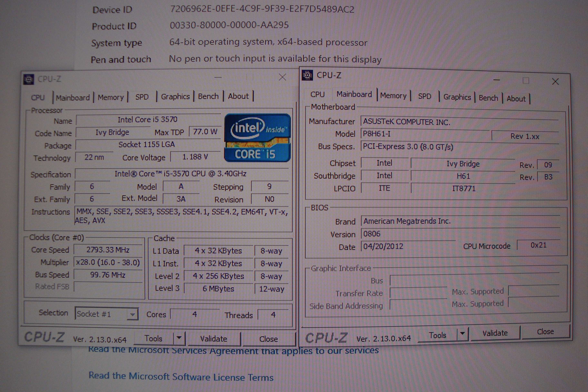Click the Technology value 22 nm
The width and height of the screenshot is (588, 392).
94,157
